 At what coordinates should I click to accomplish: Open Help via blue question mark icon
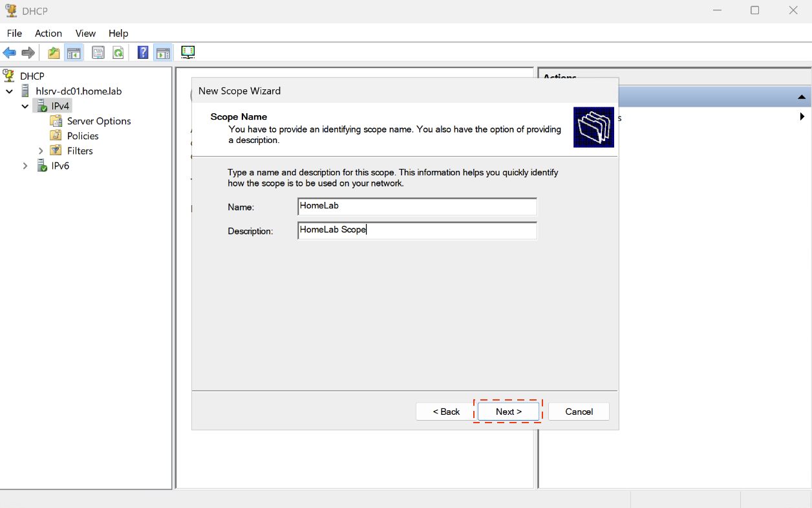(x=143, y=53)
